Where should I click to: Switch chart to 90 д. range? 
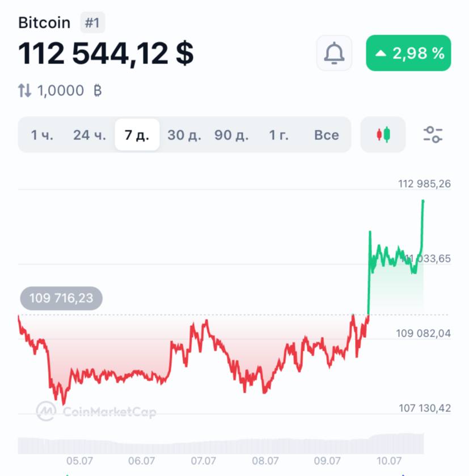(232, 135)
